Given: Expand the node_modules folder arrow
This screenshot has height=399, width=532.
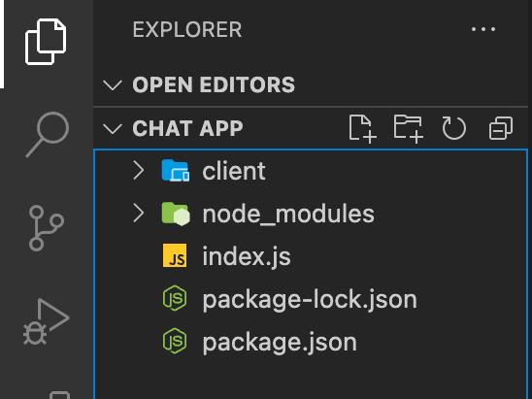Looking at the screenshot, I should point(139,213).
